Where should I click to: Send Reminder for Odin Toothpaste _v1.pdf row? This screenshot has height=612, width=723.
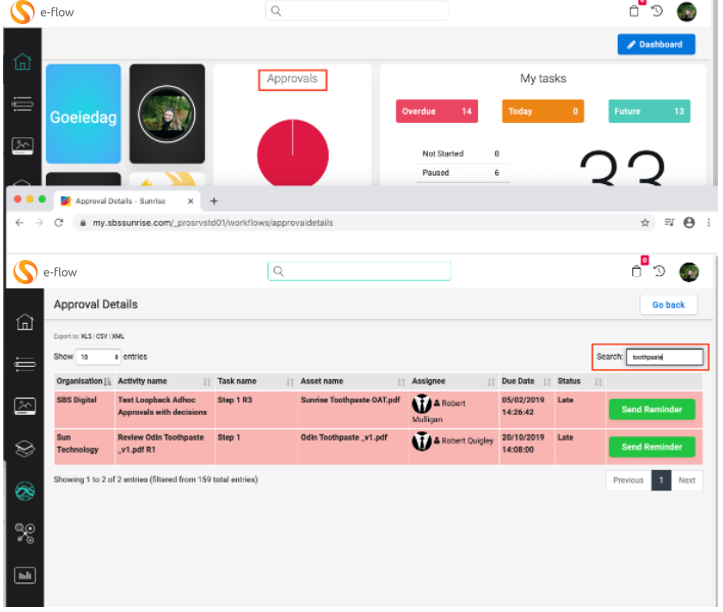pos(652,446)
